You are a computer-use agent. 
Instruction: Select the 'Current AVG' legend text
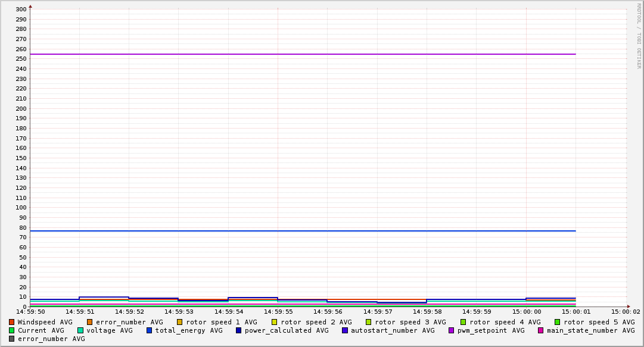(41, 330)
